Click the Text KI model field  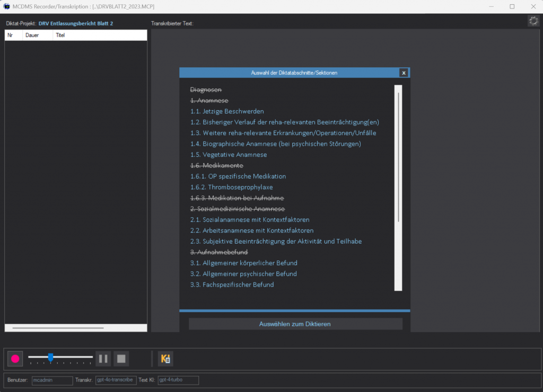178,380
